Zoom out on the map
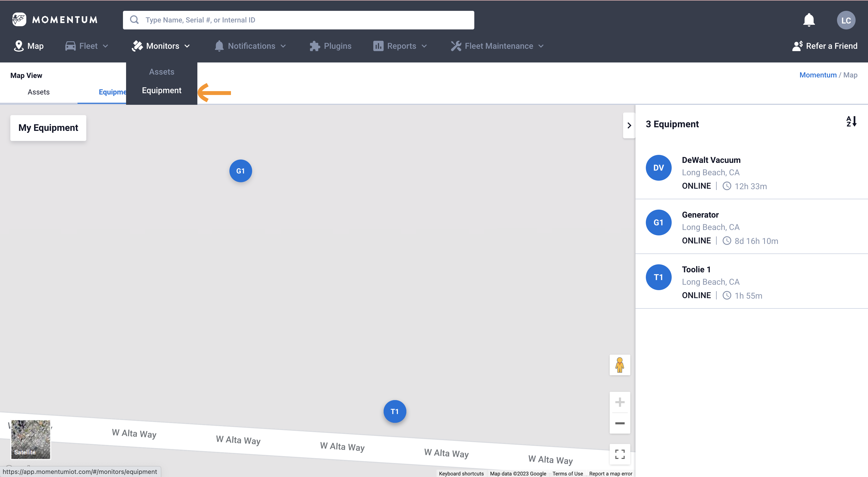868x477 pixels. [620, 423]
